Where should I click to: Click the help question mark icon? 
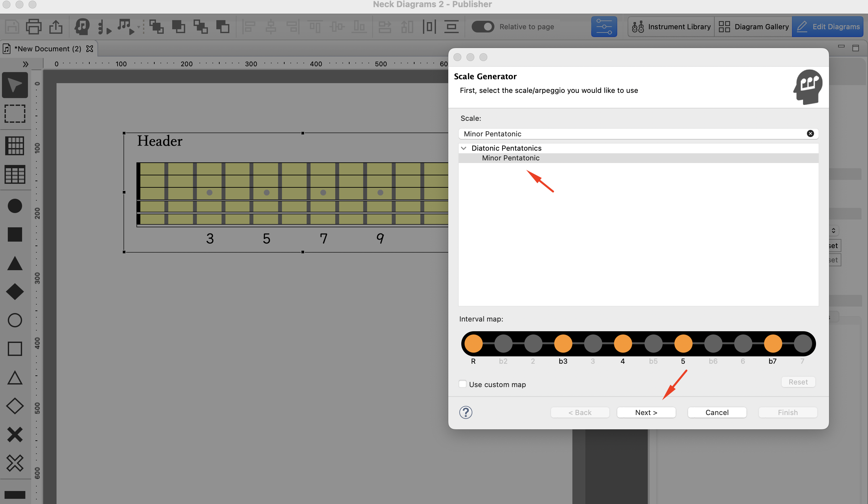(x=466, y=412)
